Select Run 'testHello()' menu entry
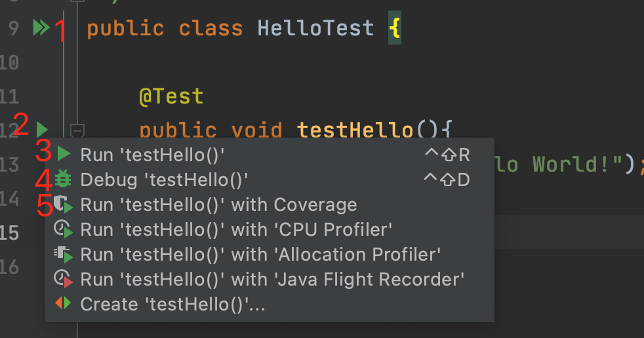Screen dimensions: 644x338 click(x=269, y=154)
